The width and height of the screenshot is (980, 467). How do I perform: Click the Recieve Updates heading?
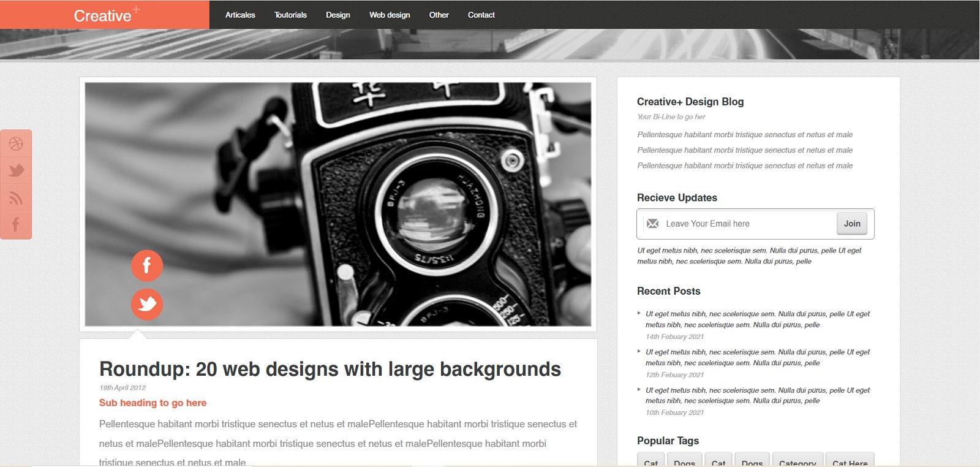(677, 197)
